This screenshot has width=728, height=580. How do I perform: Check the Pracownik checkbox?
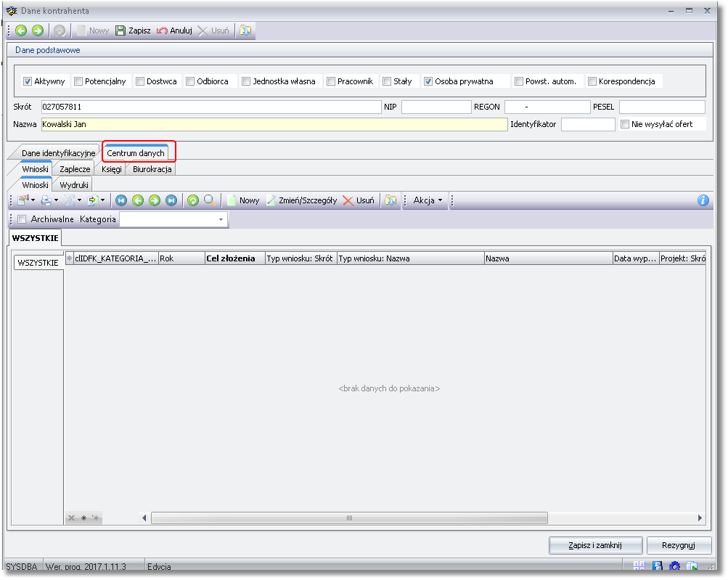pyautogui.click(x=331, y=81)
